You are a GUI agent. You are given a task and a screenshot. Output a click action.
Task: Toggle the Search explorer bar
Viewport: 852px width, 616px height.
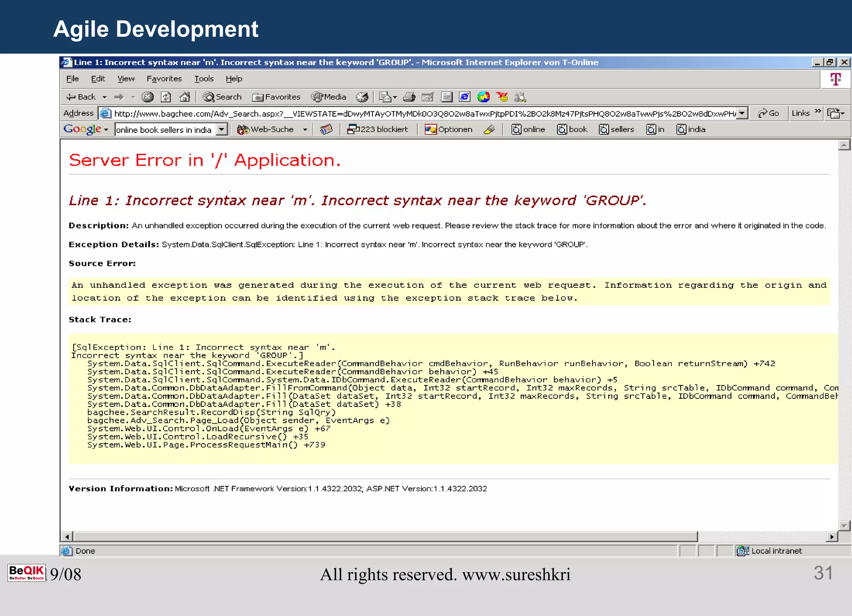click(x=222, y=97)
